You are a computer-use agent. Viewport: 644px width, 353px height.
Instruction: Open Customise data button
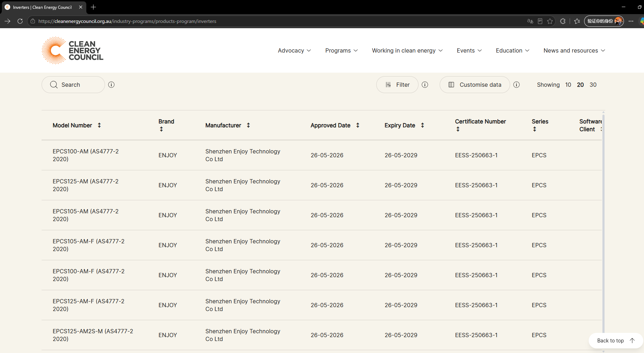475,85
